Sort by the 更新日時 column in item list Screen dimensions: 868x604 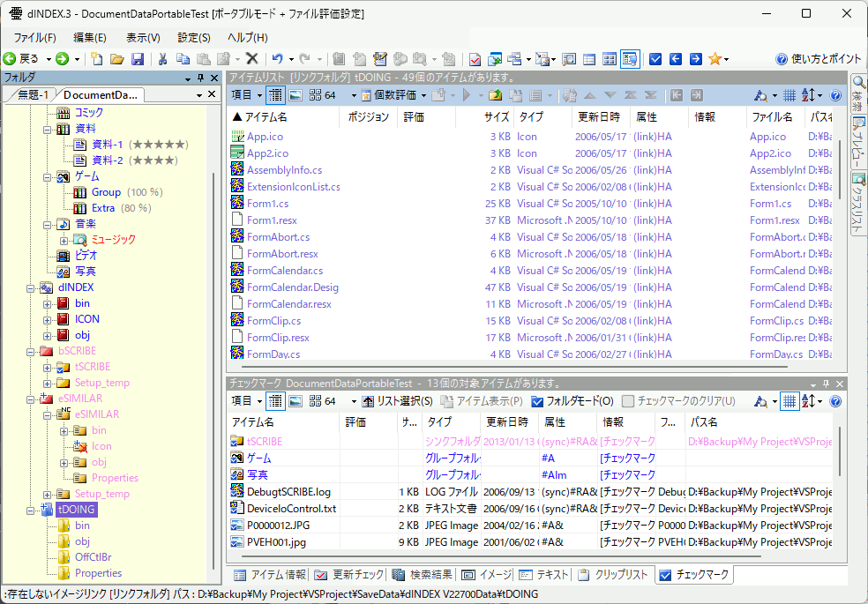click(x=602, y=116)
